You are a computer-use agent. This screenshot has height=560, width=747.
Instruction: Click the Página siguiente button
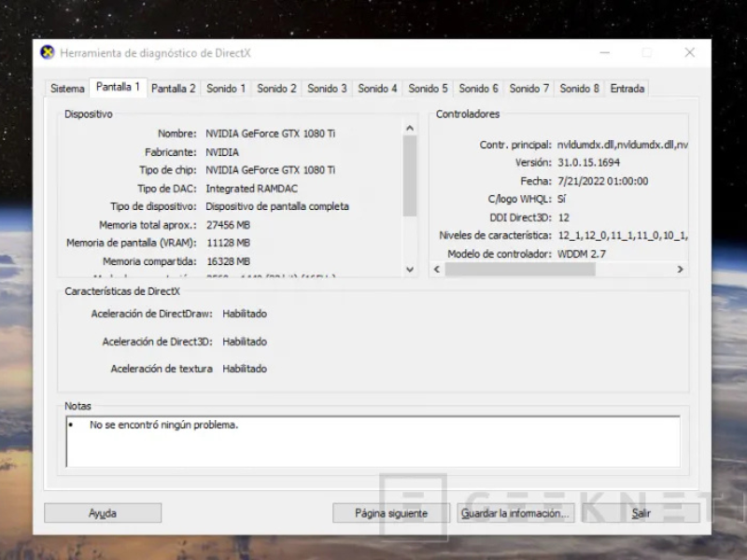[391, 512]
